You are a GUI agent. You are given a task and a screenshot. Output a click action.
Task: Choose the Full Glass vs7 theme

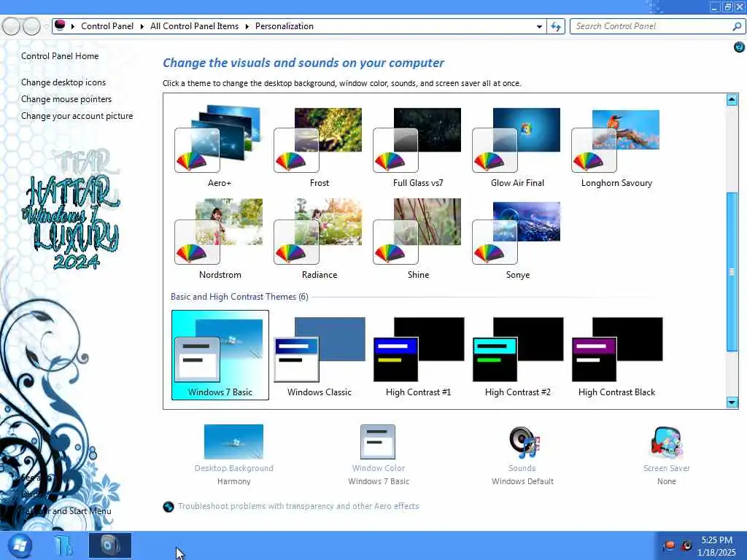[x=418, y=145]
